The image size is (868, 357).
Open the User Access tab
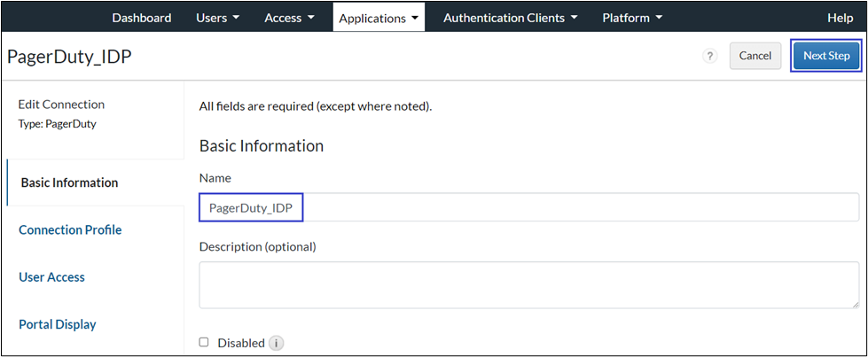click(51, 277)
